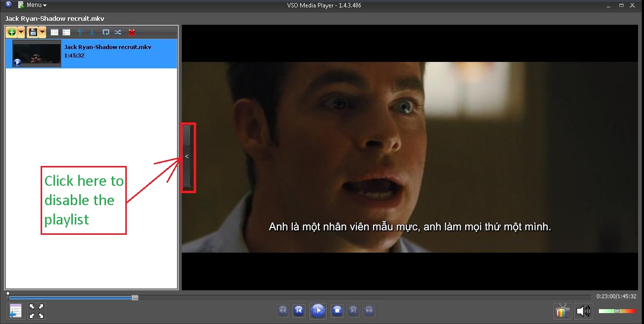
Task: Toggle shuffle playback mode
Action: coord(117,32)
